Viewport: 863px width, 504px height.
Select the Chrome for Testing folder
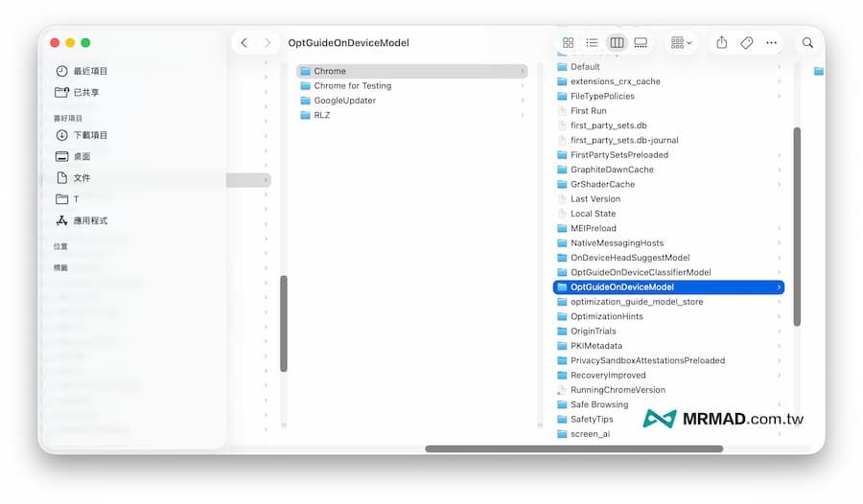411,86
